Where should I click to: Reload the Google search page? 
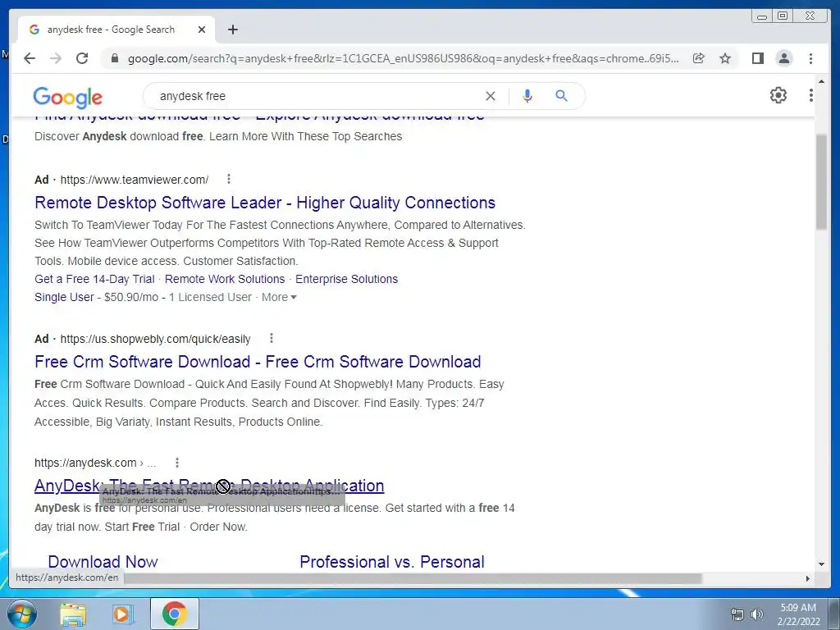coord(82,58)
